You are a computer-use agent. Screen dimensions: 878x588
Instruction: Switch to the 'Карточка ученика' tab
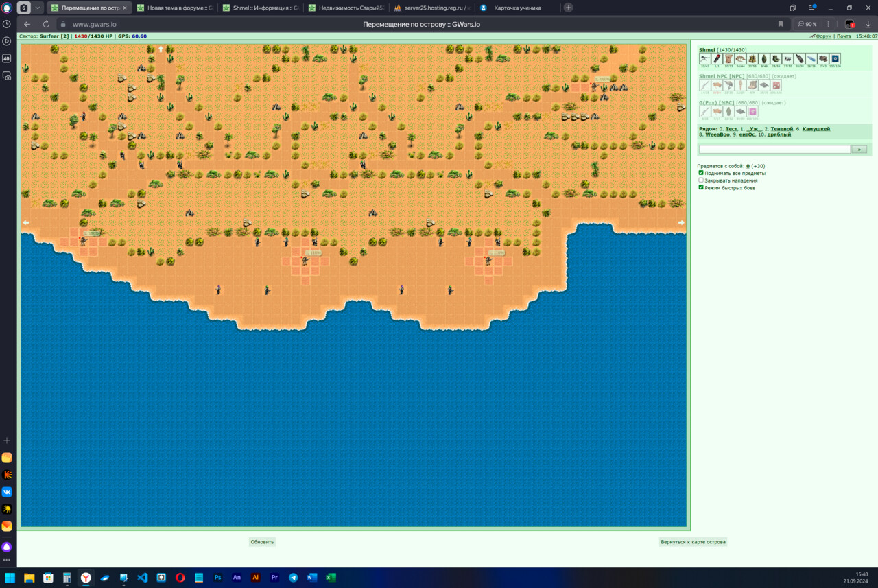click(518, 8)
